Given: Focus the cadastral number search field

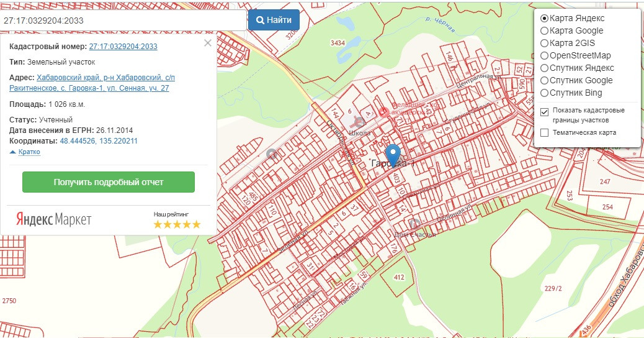Looking at the screenshot, I should [123, 20].
